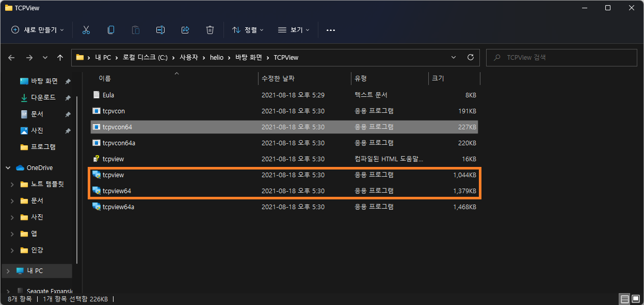Click helio breadcrumb segment
Viewport: 644px width, 305px height.
(x=216, y=58)
